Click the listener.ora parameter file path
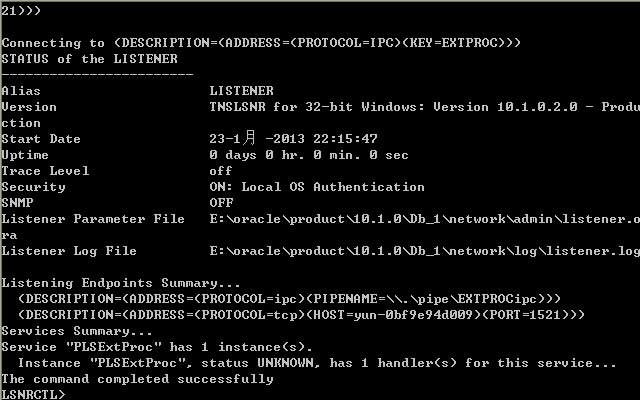This screenshot has width=640, height=400. click(x=424, y=219)
